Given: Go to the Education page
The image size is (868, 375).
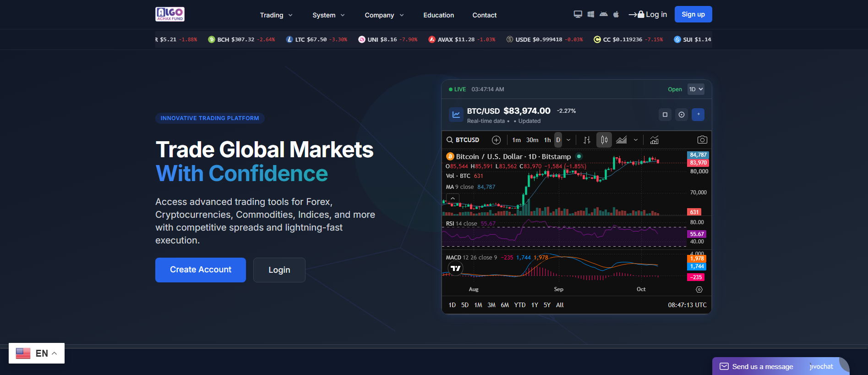Looking at the screenshot, I should coord(439,15).
